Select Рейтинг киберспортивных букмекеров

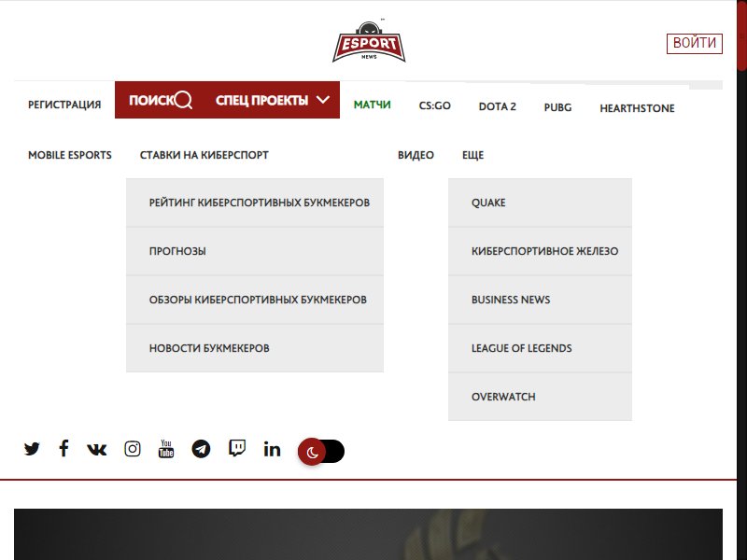point(255,203)
